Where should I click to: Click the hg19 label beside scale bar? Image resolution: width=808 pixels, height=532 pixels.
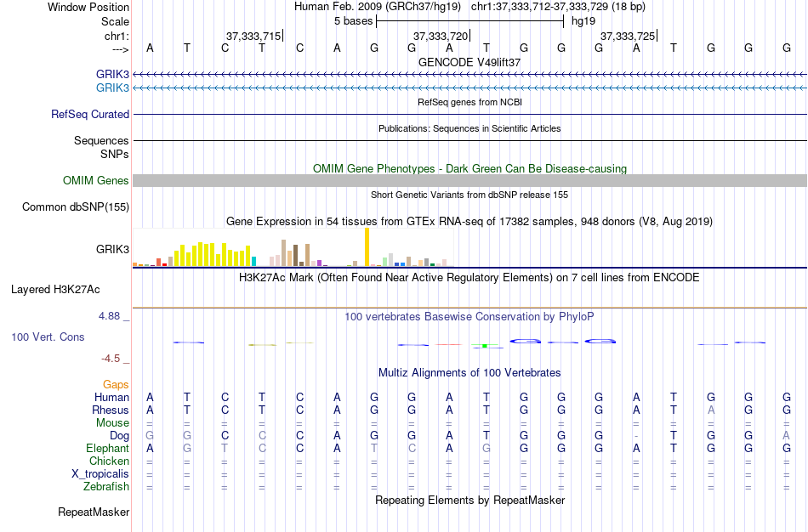[x=583, y=21]
